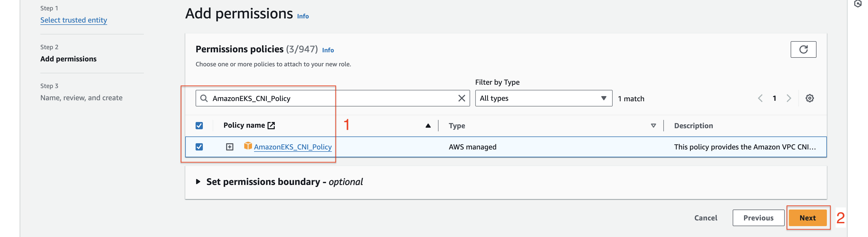The image size is (868, 237).
Task: Cancel the role creation
Action: click(705, 218)
